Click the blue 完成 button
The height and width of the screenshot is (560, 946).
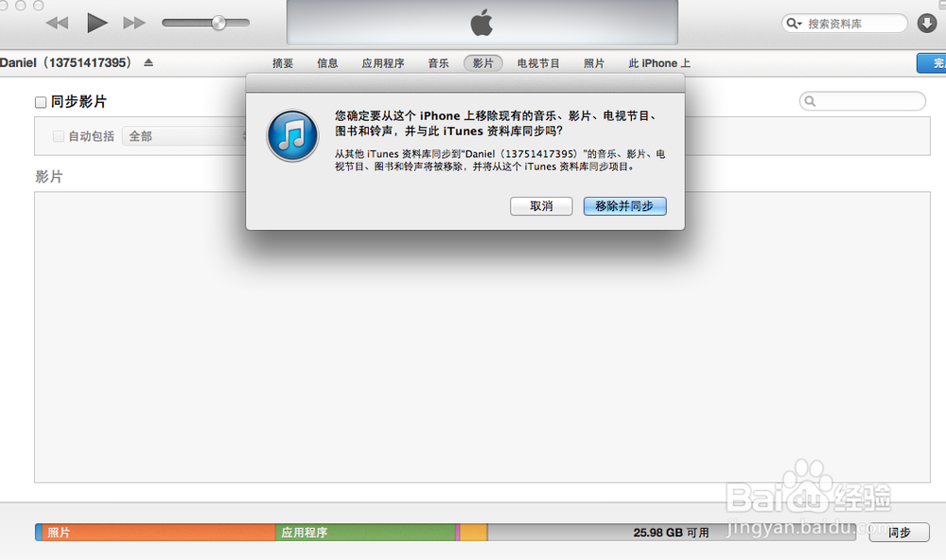pyautogui.click(x=932, y=63)
